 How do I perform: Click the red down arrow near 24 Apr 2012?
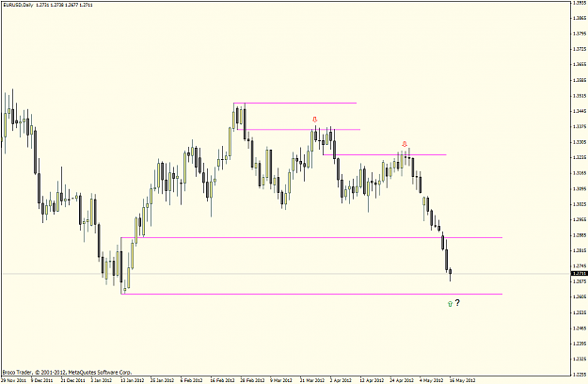[405, 144]
